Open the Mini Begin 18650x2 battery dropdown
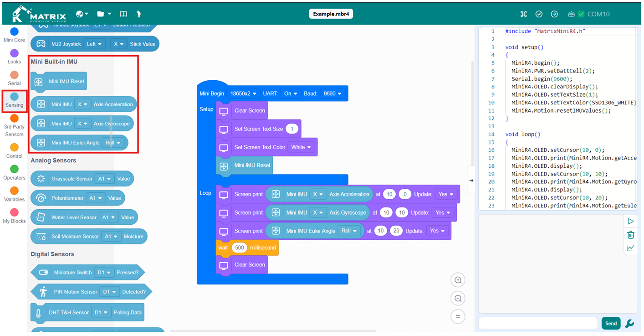 coord(243,93)
